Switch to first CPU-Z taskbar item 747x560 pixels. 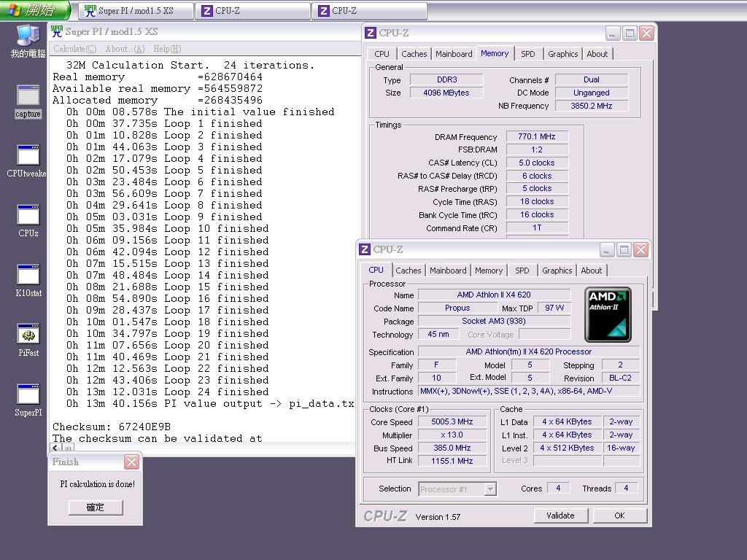tap(253, 11)
